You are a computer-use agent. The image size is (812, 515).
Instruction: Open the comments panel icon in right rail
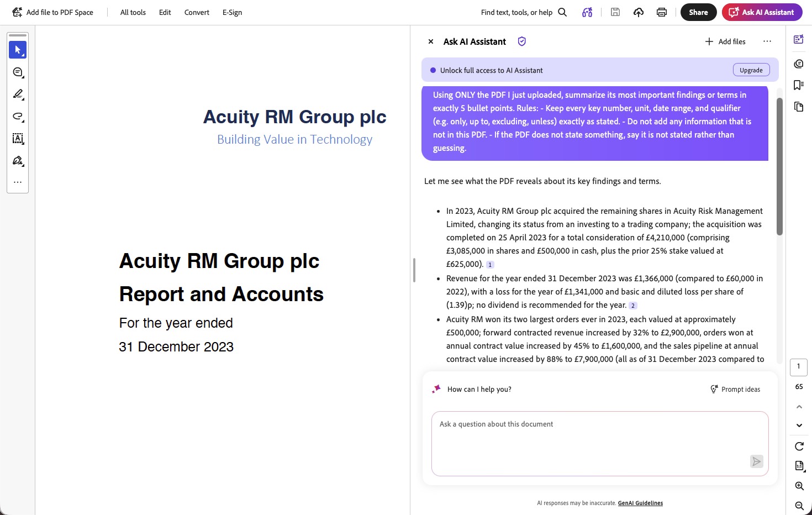[x=799, y=64]
